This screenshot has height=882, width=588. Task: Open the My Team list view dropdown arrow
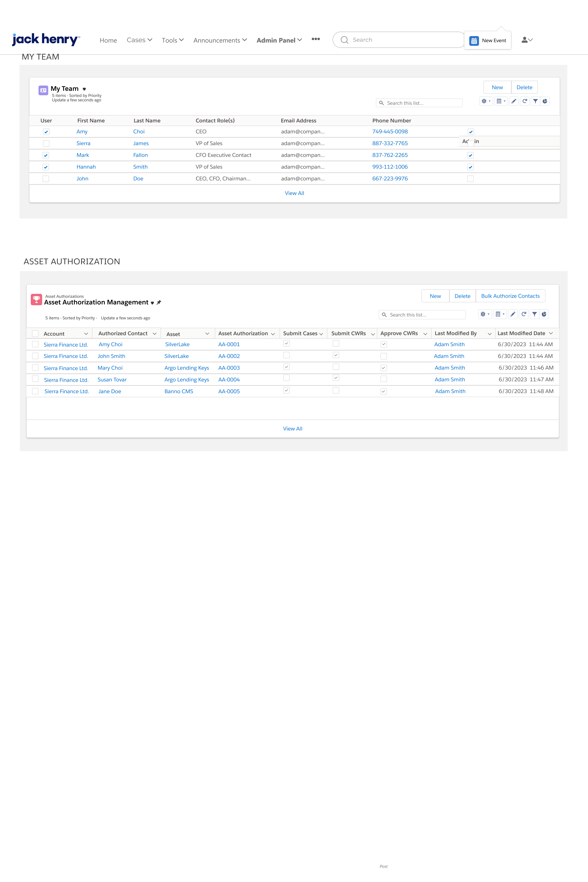(84, 89)
